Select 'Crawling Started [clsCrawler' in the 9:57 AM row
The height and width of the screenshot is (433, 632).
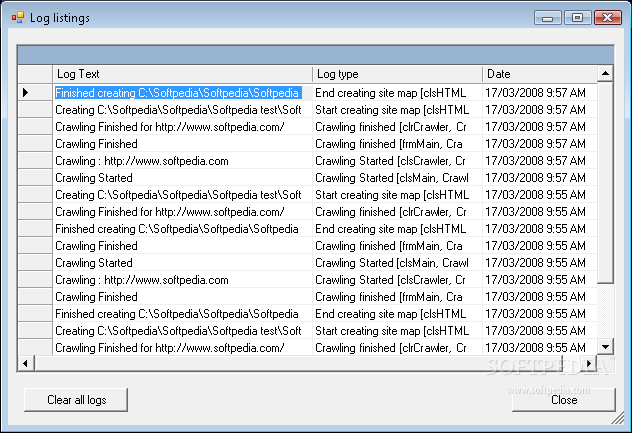pos(397,160)
